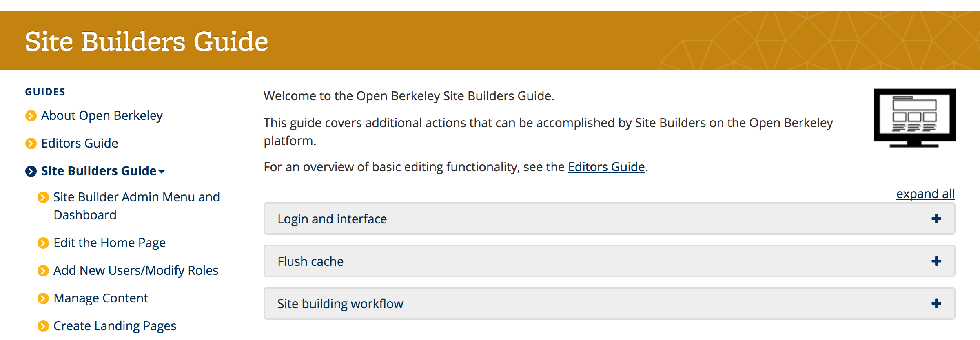
Task: Click the arrow icon beside Manage Content
Action: pos(43,298)
